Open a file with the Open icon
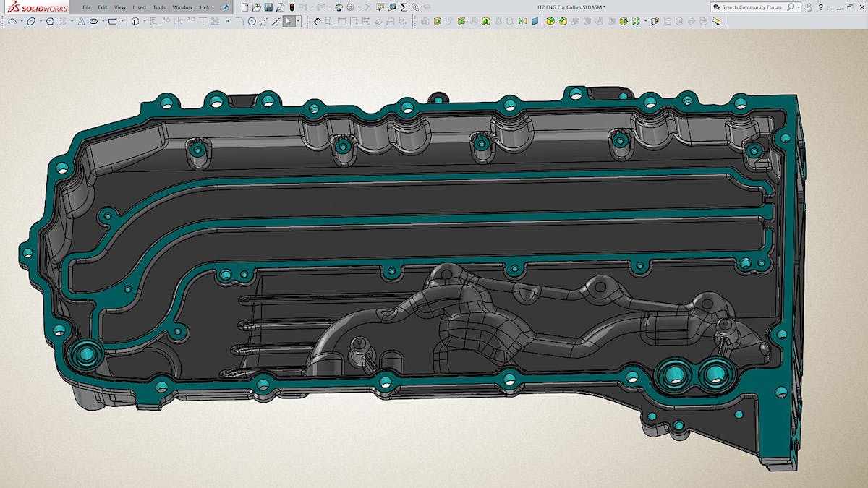868x488 pixels. point(256,7)
